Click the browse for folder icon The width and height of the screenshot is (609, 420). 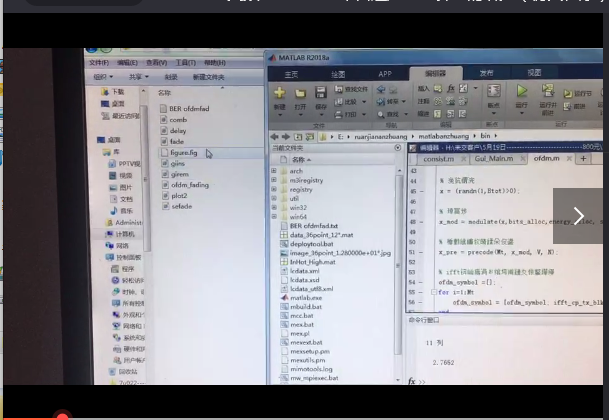coord(310,136)
